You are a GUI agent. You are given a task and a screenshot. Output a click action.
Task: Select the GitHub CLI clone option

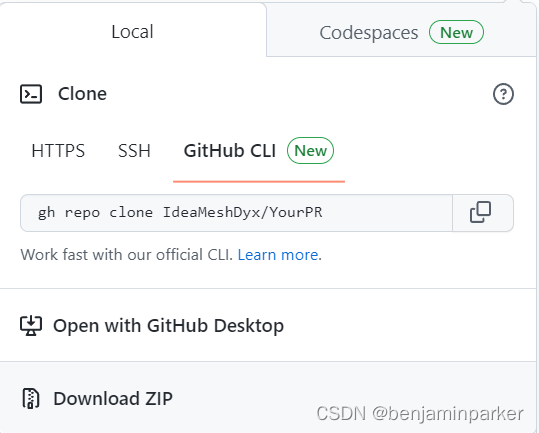259,151
